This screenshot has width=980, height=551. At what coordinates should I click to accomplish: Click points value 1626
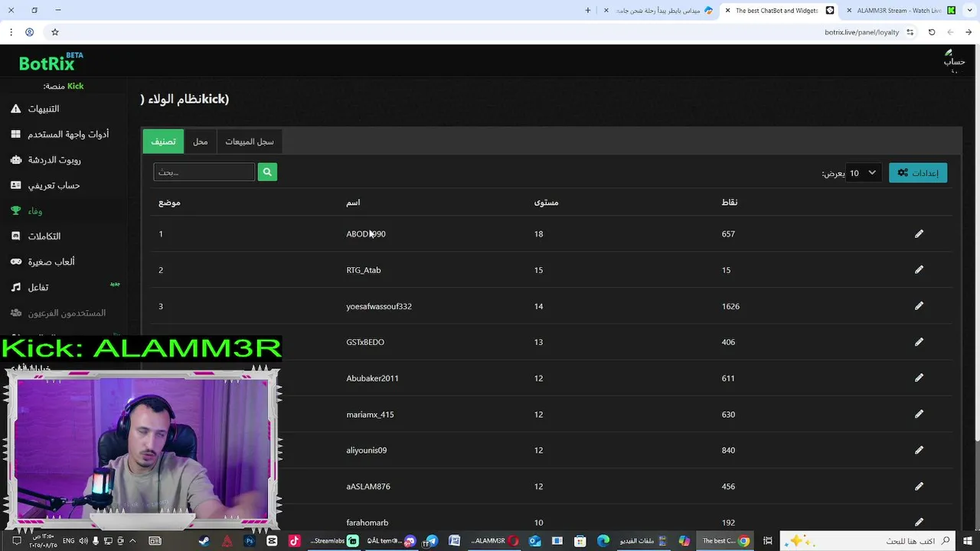[x=730, y=306]
